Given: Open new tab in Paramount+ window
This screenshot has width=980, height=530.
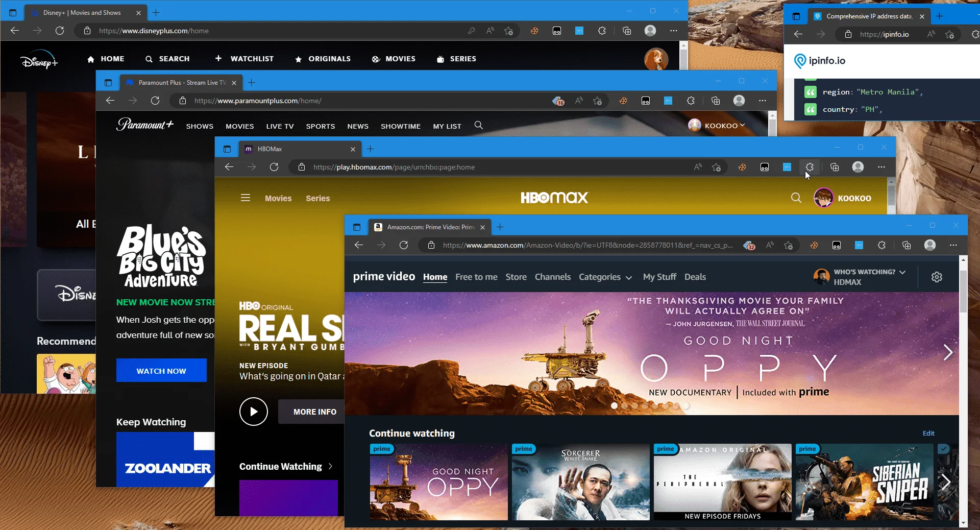Looking at the screenshot, I should point(252,82).
